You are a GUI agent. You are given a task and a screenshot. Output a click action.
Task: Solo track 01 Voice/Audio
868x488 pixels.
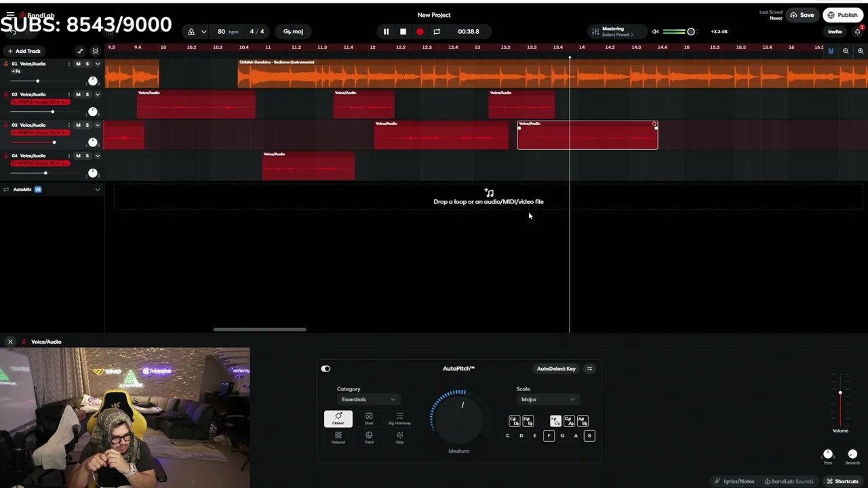click(87, 64)
